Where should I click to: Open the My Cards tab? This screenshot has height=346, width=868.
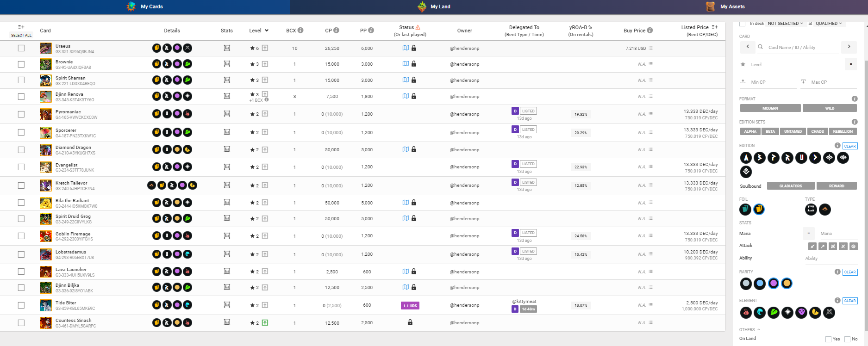pyautogui.click(x=145, y=6)
